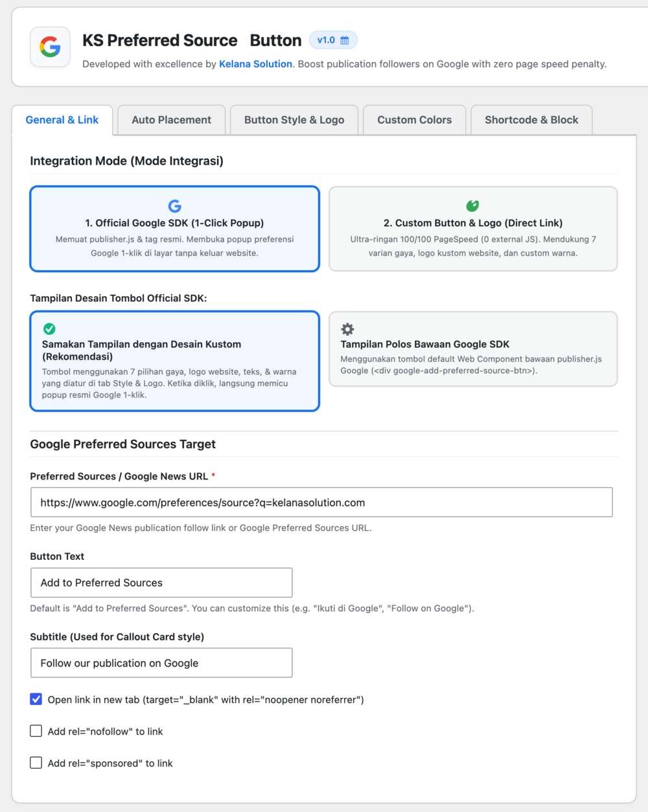Click the 'Preferred Sources / Google News URL' label
This screenshot has height=812, width=648.
click(x=119, y=476)
